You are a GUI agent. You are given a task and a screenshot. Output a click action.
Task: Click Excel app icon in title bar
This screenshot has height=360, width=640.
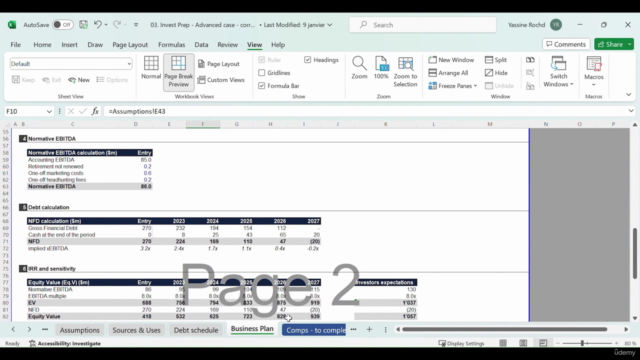[x=12, y=25]
